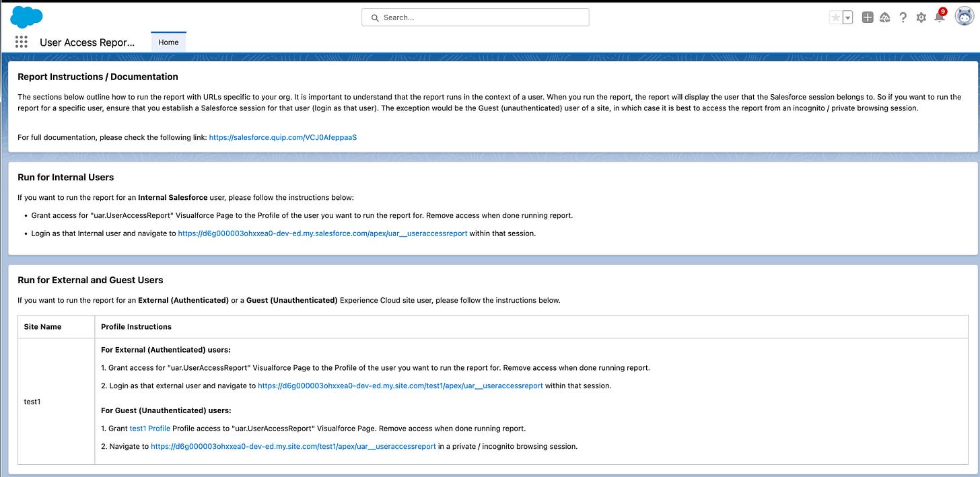980x477 pixels.
Task: Click the Run for External and Guest Users heading
Action: [x=90, y=280]
